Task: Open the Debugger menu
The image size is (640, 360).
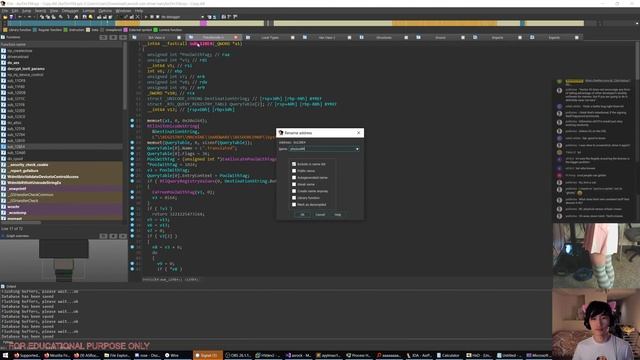Action: 70,11
